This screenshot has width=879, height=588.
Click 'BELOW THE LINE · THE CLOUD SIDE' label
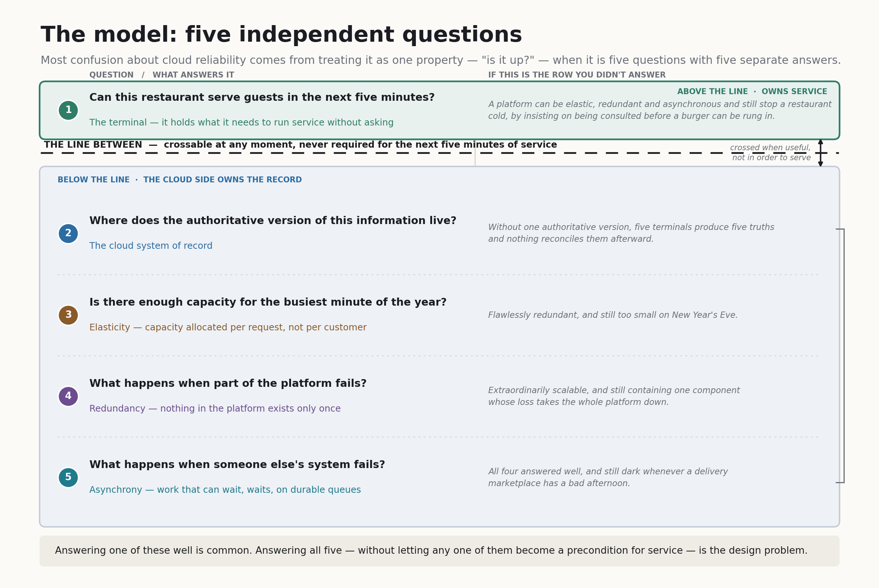180,180
